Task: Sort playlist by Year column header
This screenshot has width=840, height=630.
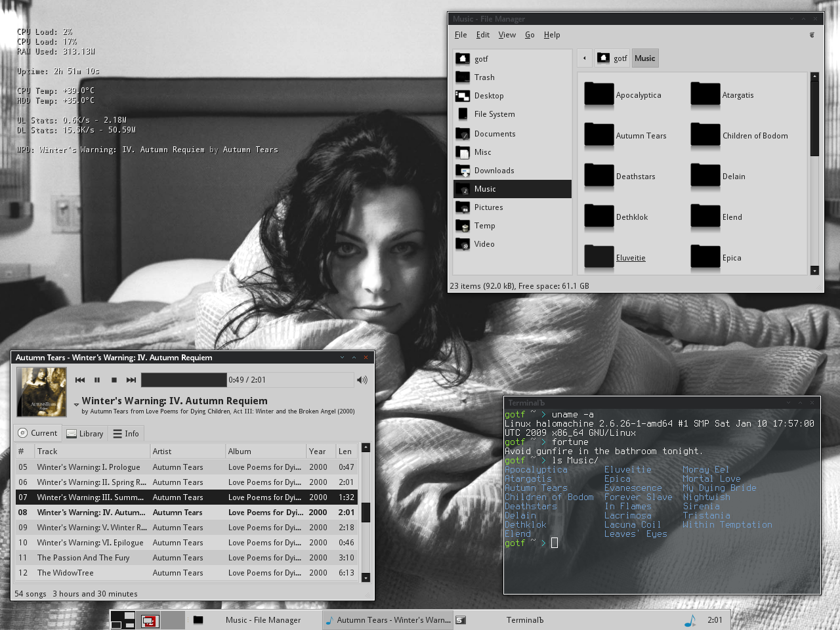Action: tap(321, 451)
